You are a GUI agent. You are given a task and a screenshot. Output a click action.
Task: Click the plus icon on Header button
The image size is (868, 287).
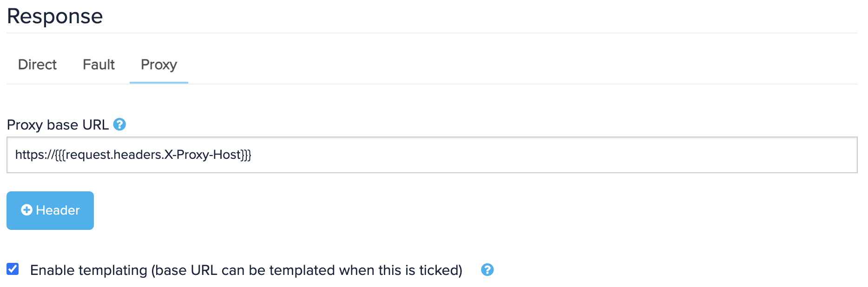tap(26, 210)
